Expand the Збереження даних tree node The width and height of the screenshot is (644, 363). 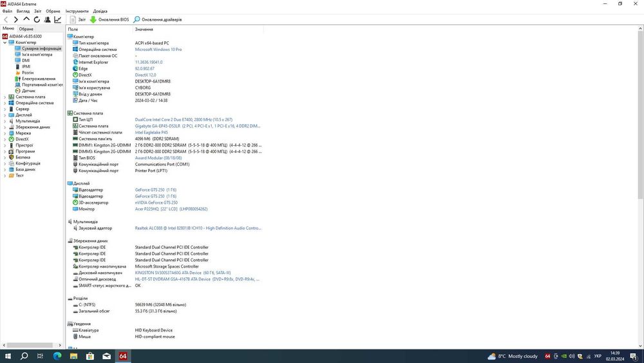pos(5,127)
